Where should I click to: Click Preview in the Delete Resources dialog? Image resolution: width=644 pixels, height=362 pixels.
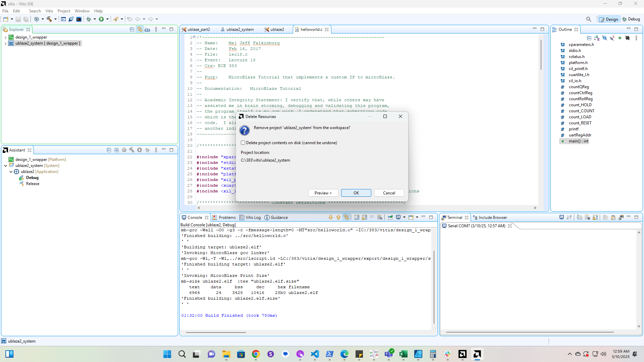[x=323, y=193]
